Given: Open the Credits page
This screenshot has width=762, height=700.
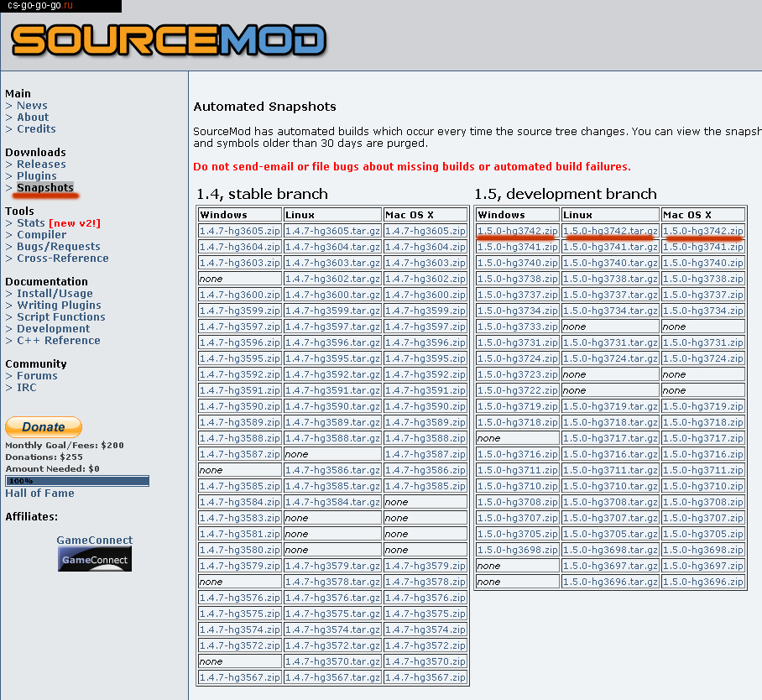Looking at the screenshot, I should pyautogui.click(x=36, y=128).
